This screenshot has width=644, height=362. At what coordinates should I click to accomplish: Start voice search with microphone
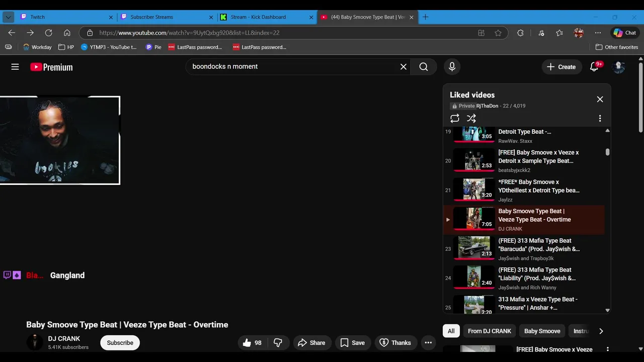coord(452,66)
